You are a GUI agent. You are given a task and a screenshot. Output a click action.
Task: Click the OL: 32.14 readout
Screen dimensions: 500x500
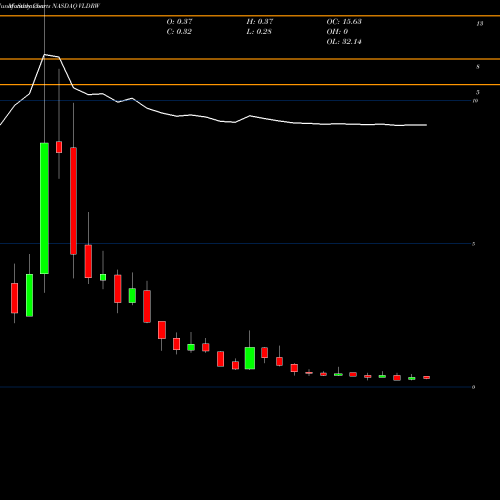(344, 42)
